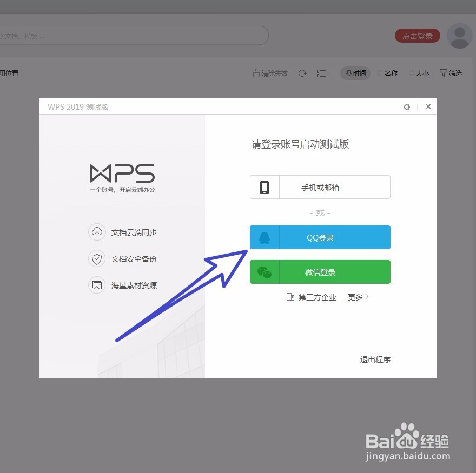
Task: Click the document search input field
Action: tap(135, 35)
